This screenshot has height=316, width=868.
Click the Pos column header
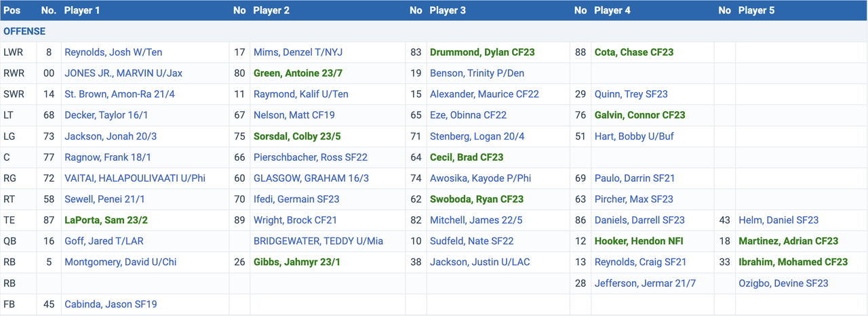tap(12, 11)
